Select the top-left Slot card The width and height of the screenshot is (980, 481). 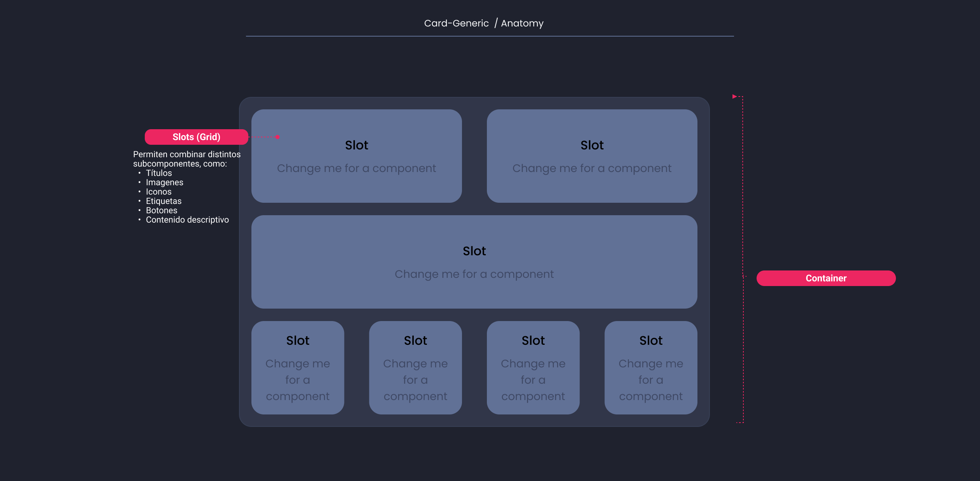pos(357,156)
